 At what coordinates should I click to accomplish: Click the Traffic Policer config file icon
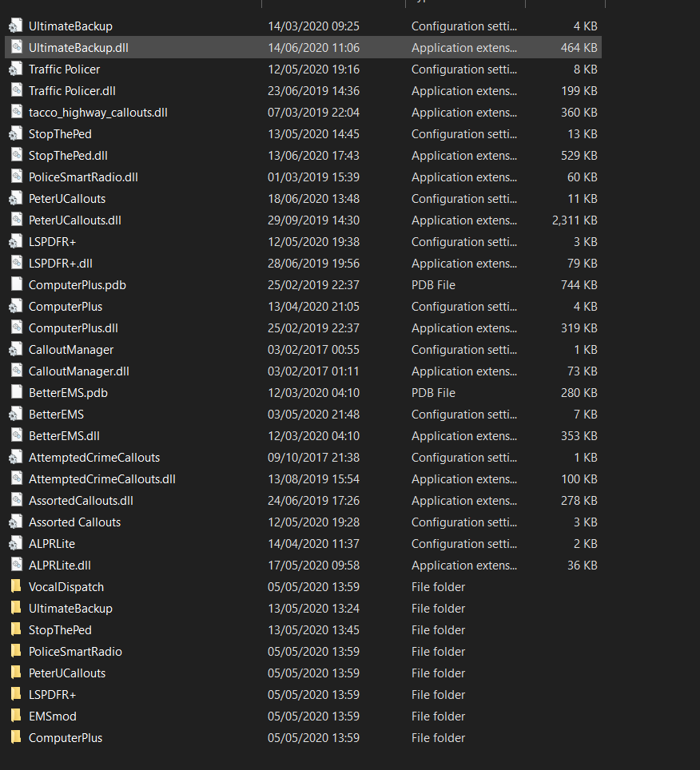(x=16, y=69)
